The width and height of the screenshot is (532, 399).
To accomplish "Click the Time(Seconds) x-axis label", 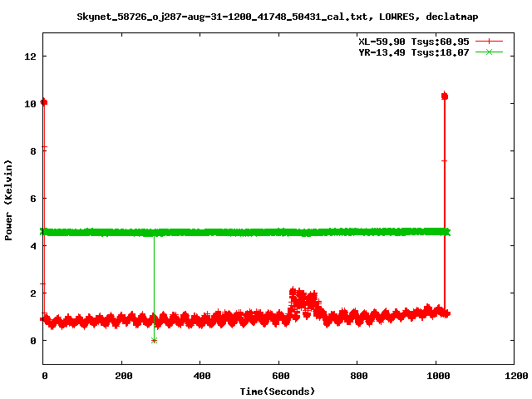I will 277,392.
